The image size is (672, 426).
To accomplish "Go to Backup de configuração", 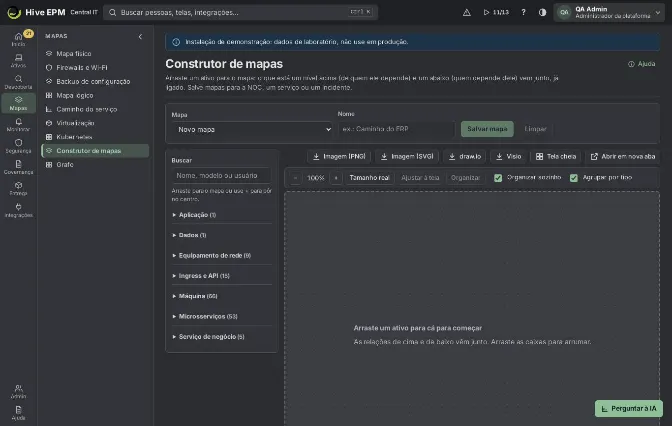I will (x=93, y=81).
